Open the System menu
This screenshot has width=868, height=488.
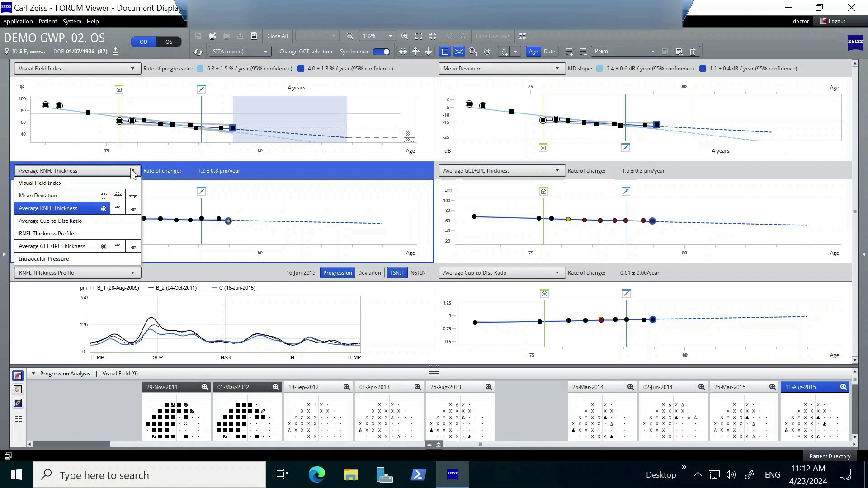click(x=72, y=21)
